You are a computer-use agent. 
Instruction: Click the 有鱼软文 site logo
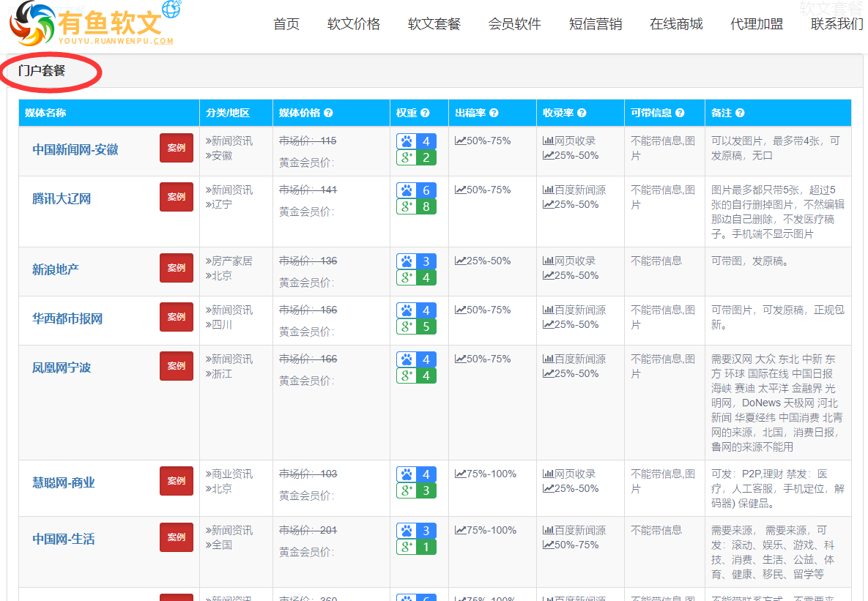click(95, 23)
